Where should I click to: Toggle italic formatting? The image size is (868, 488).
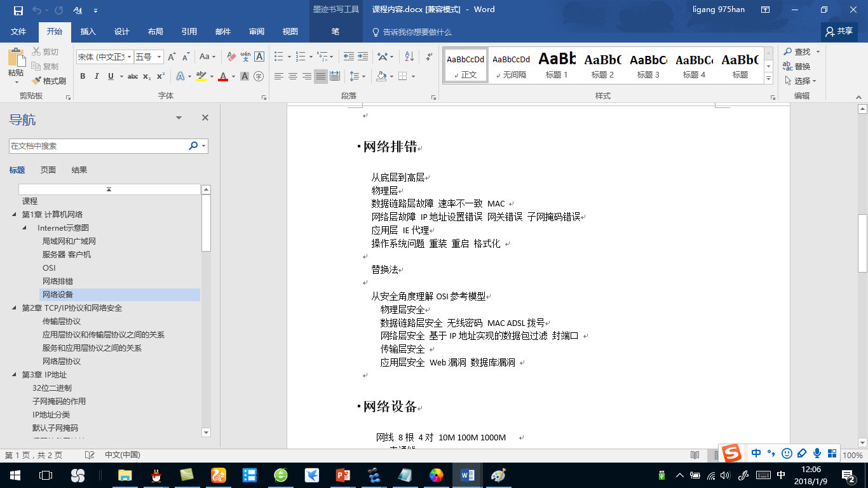(97, 76)
